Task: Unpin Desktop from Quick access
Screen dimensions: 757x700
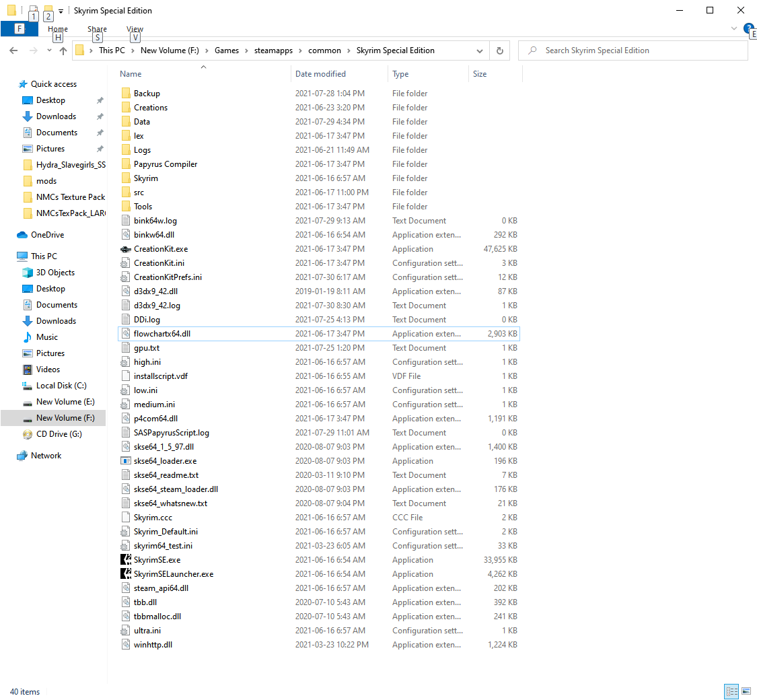Action: point(100,100)
